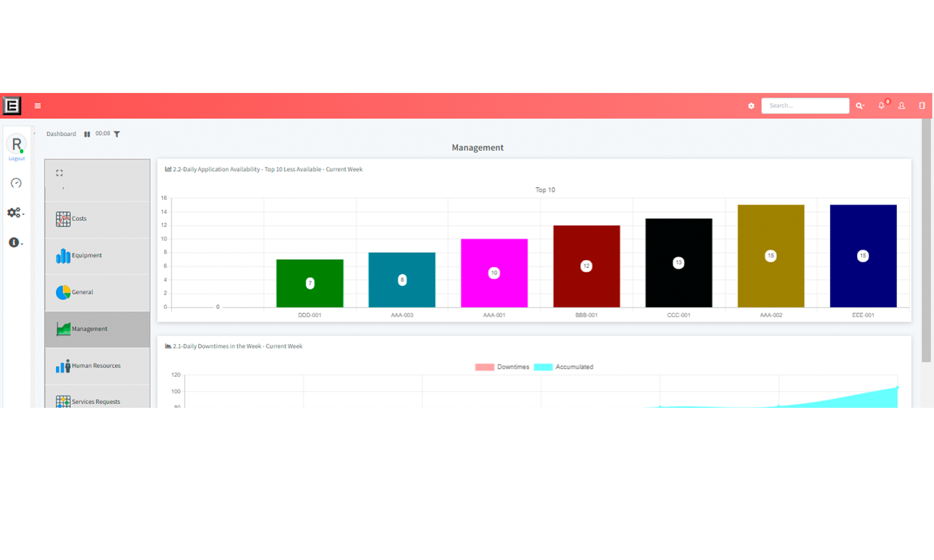This screenshot has width=934, height=560.
Task: Click the search input field
Action: click(805, 105)
